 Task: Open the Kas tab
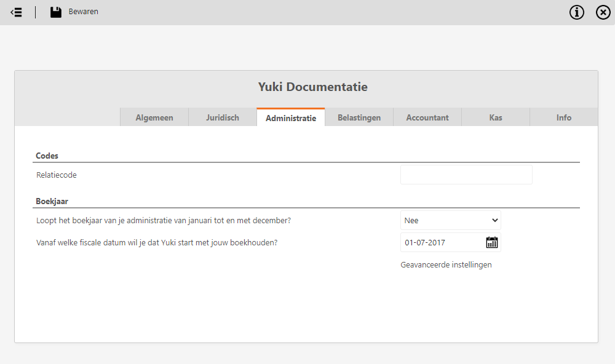[x=495, y=117]
